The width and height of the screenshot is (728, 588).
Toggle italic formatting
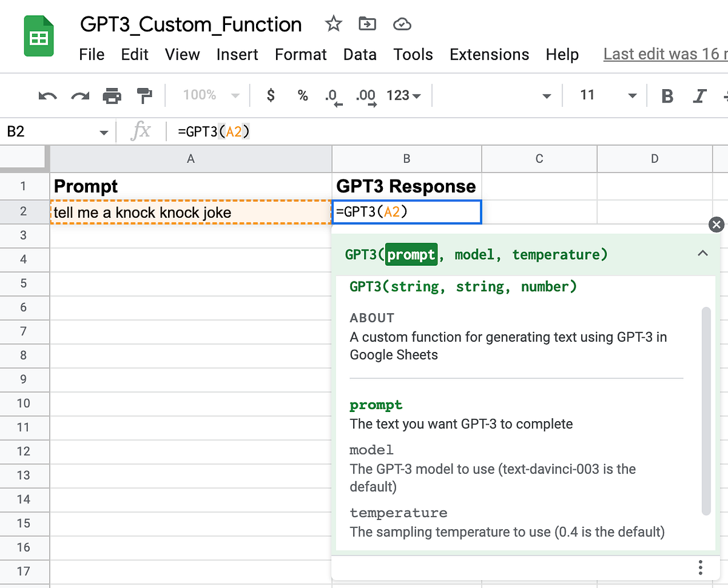[699, 95]
